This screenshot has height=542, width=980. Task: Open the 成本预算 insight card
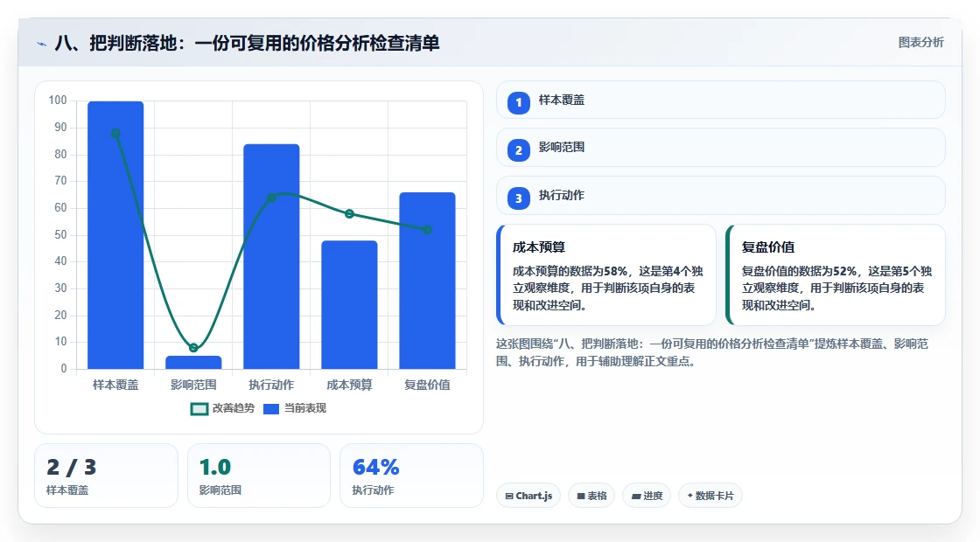point(605,274)
